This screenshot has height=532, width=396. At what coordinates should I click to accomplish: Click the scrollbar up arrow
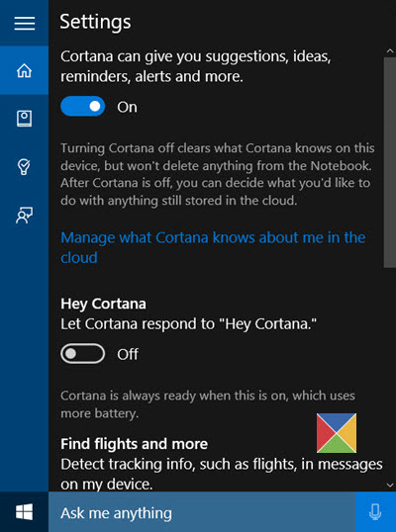[390, 51]
